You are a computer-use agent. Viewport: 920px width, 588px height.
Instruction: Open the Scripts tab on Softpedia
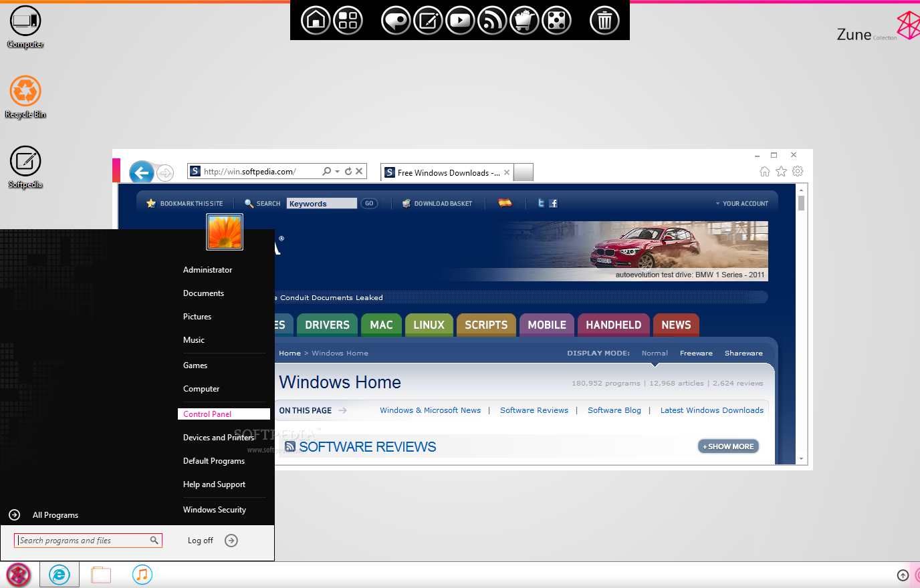click(x=486, y=325)
